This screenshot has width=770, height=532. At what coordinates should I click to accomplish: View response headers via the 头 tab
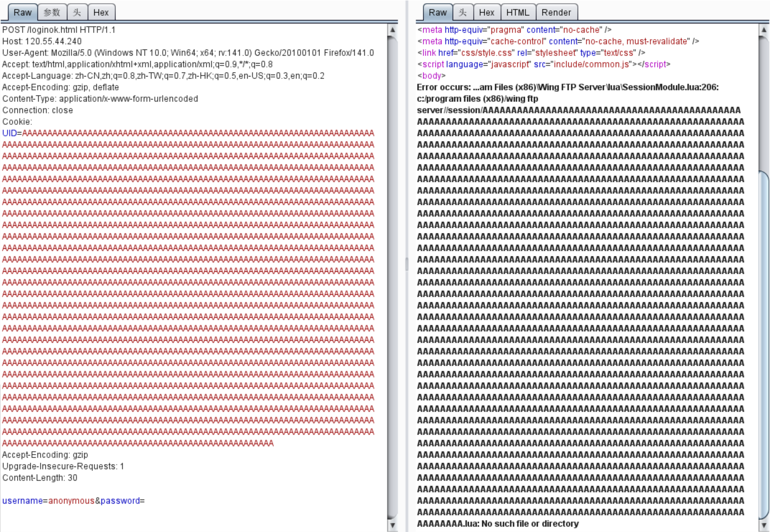pos(463,12)
